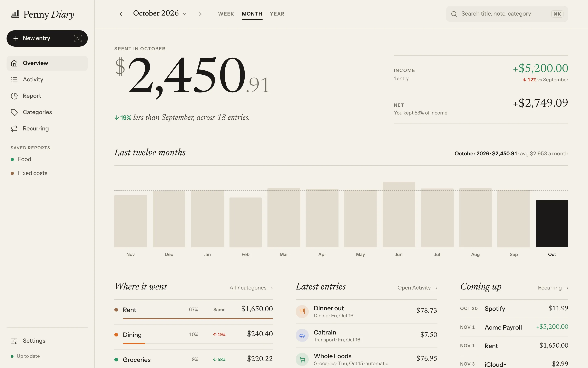Click the brown dot next to Fixed costs
Image resolution: width=588 pixels, height=368 pixels.
[12, 173]
